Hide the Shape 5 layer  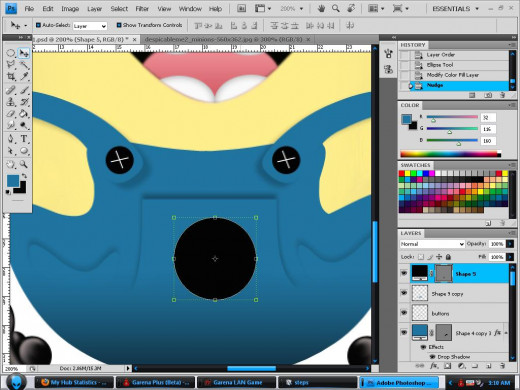click(404, 273)
